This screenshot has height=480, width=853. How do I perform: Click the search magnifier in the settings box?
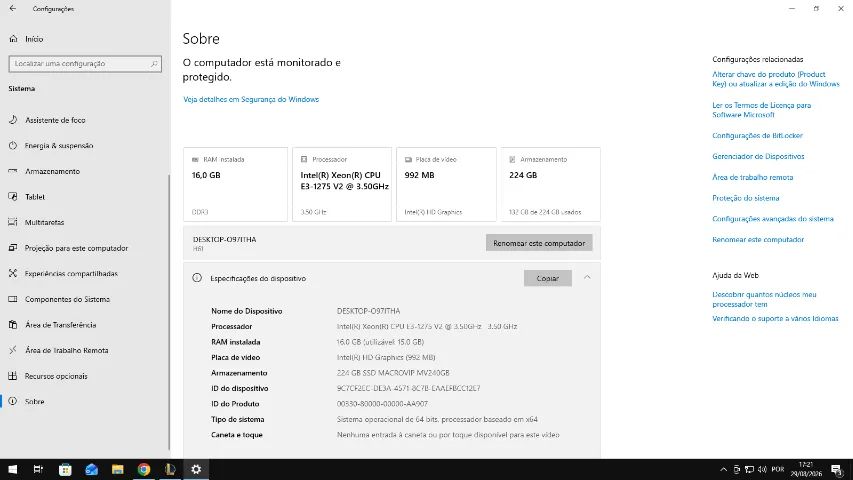(x=154, y=64)
